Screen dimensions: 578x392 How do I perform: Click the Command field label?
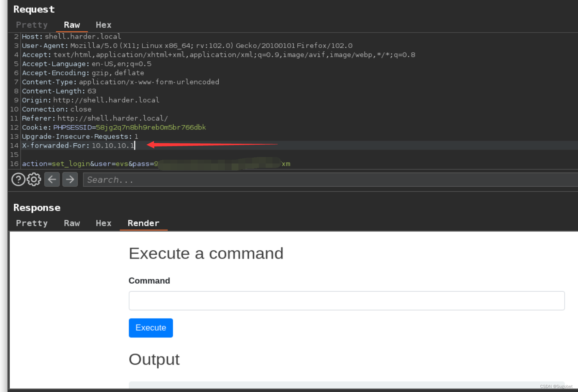tap(149, 281)
